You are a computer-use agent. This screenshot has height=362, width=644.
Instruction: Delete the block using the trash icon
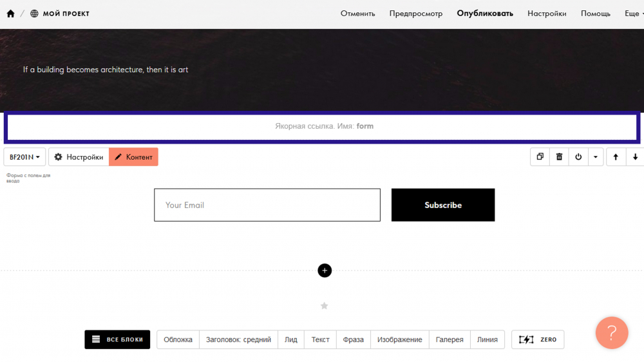point(559,157)
